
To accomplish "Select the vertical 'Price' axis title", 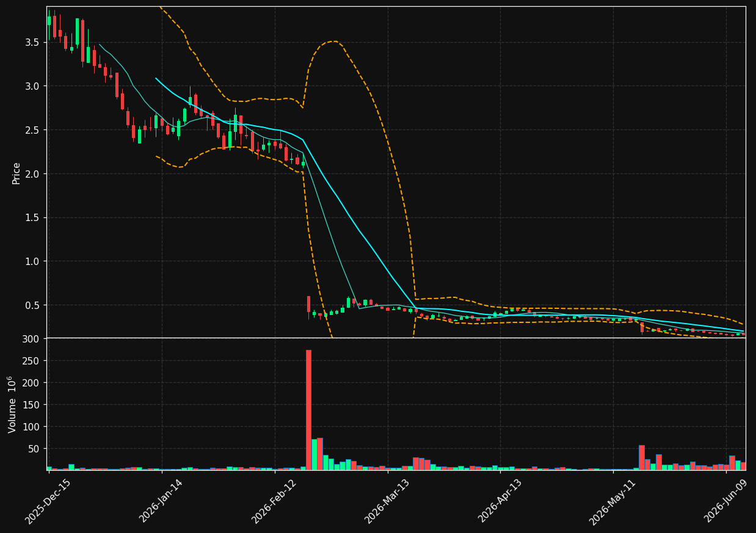I will (16, 173).
